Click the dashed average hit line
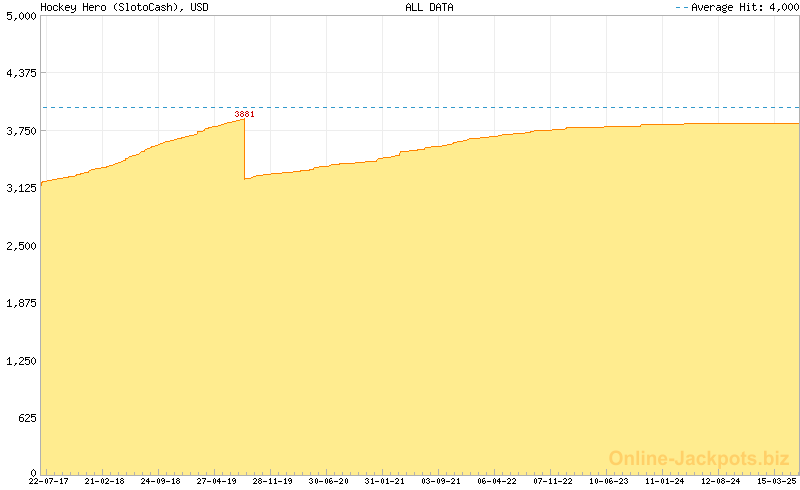800x490 pixels. click(500, 107)
